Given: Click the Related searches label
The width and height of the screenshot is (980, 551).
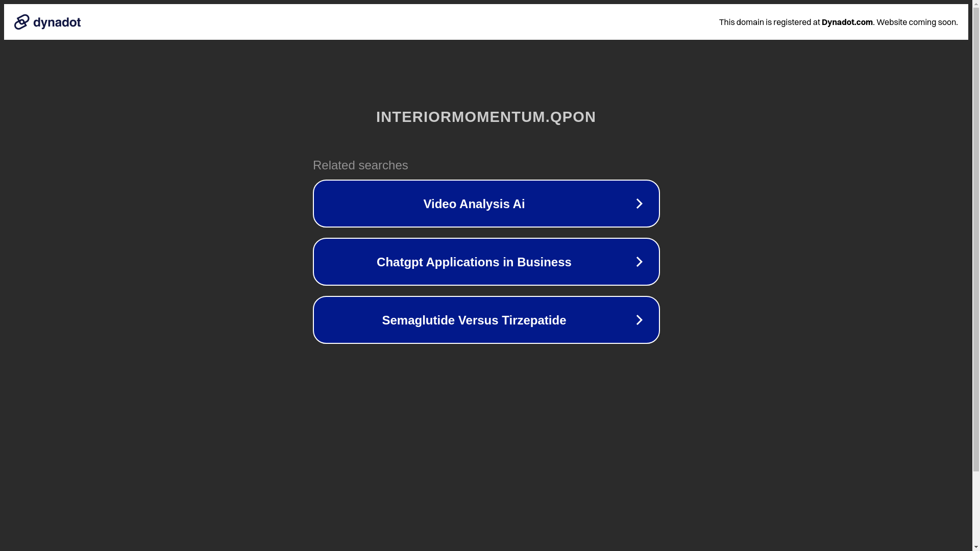Looking at the screenshot, I should coord(360,165).
